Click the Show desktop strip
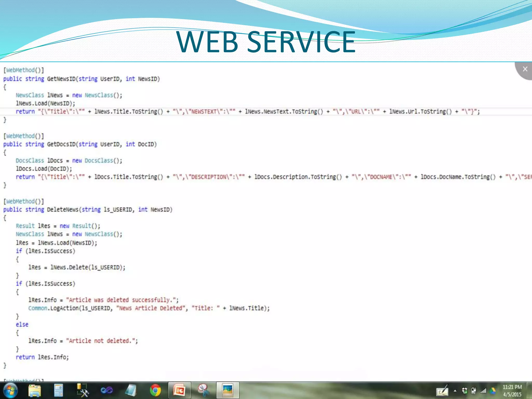 (529, 390)
